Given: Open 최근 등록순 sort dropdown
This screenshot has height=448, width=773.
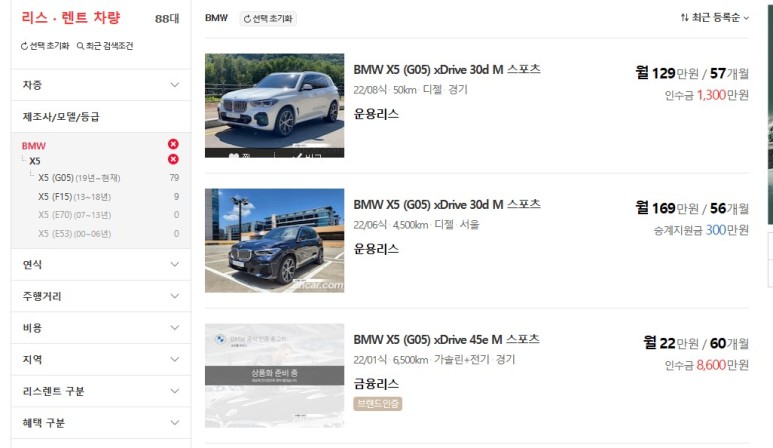Looking at the screenshot, I should [715, 18].
